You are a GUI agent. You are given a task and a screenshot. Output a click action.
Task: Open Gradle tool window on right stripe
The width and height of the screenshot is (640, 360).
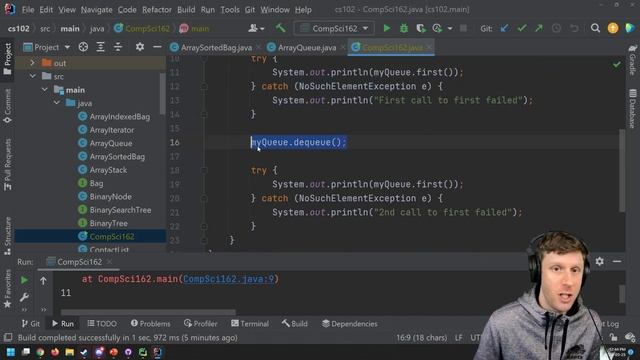coord(632,60)
